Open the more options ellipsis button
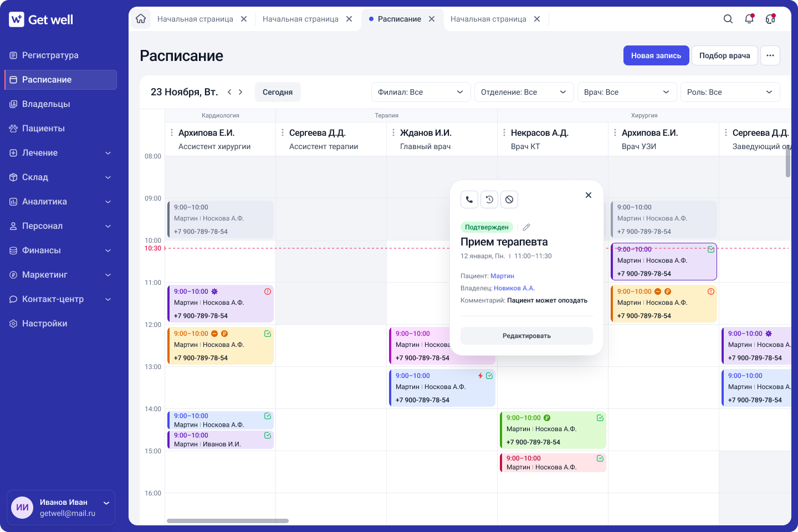 [770, 55]
